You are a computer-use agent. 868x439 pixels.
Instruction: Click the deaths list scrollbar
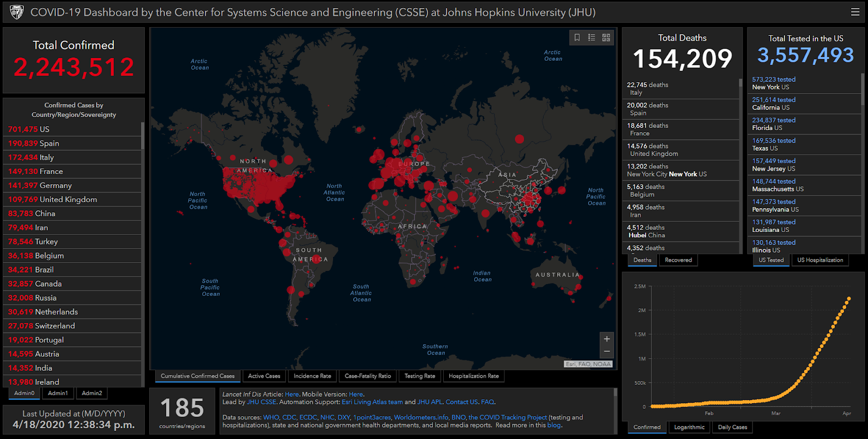(x=741, y=82)
